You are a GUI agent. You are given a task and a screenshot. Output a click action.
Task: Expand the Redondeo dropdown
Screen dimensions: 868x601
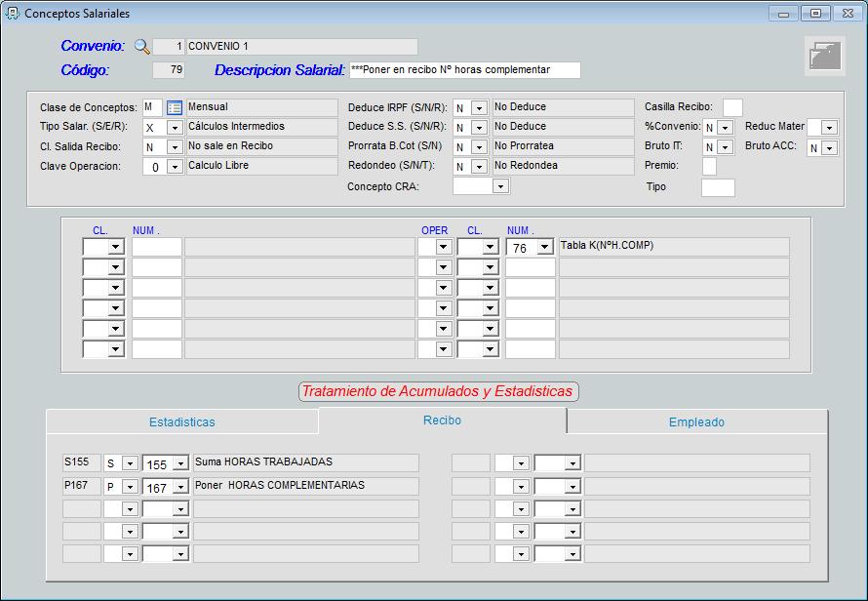coord(480,166)
